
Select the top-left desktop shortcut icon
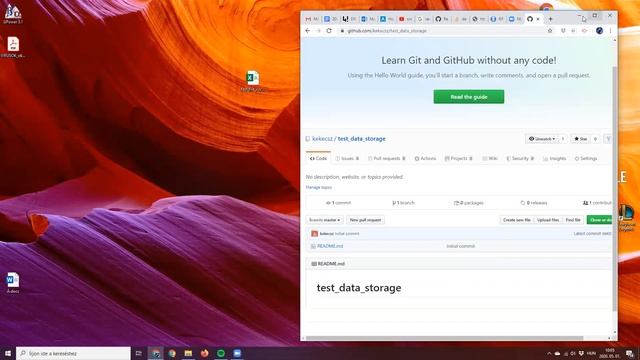coord(13,13)
